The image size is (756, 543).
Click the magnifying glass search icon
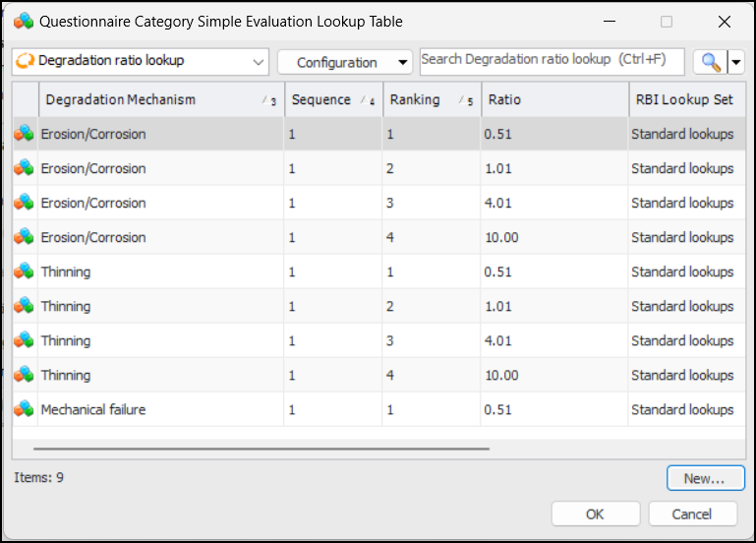(709, 62)
